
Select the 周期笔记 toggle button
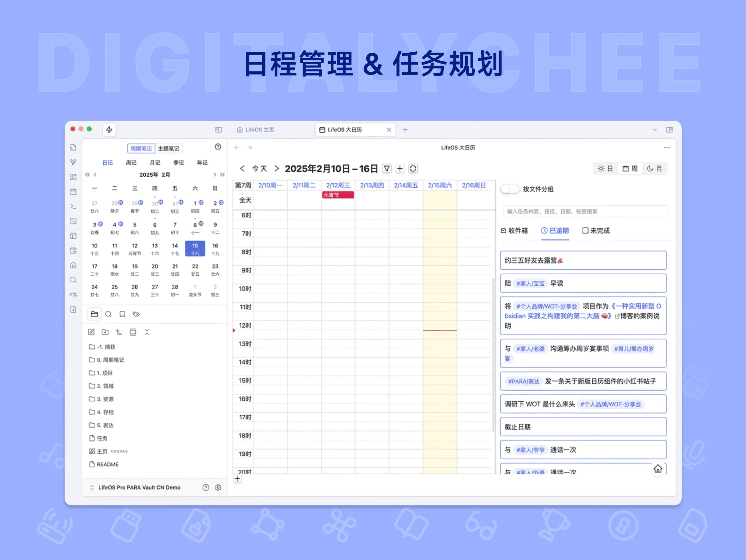click(141, 149)
